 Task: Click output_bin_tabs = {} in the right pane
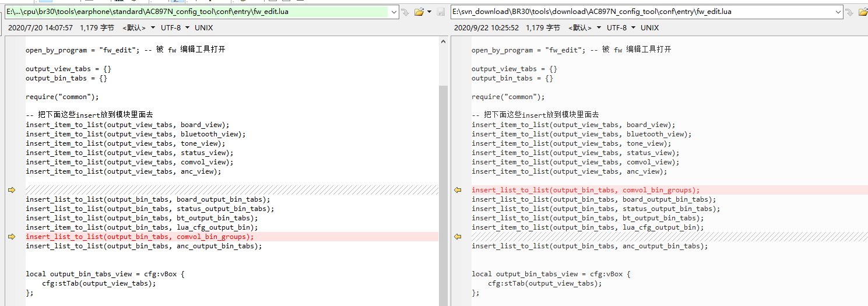click(512, 78)
